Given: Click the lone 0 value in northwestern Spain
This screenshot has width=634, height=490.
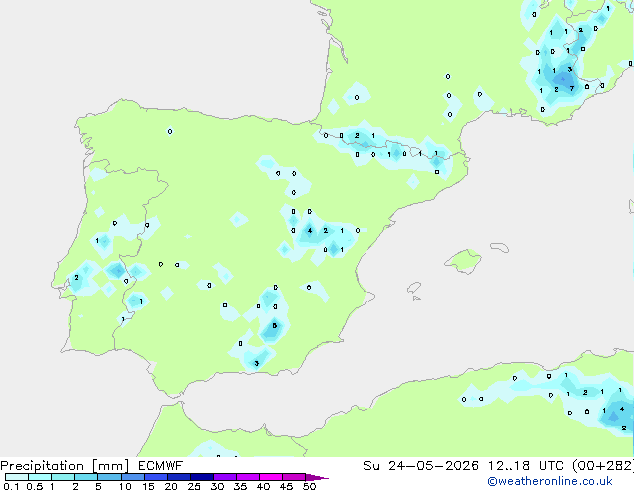Looking at the screenshot, I should (x=170, y=131).
